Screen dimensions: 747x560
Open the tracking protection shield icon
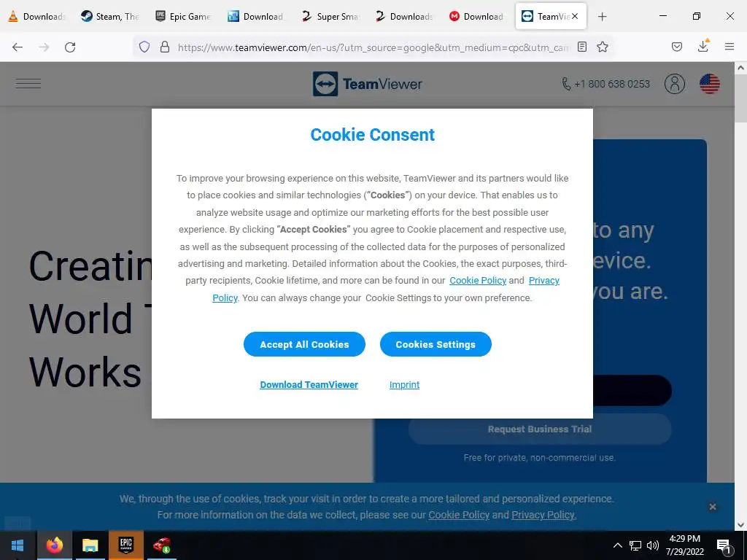[144, 47]
